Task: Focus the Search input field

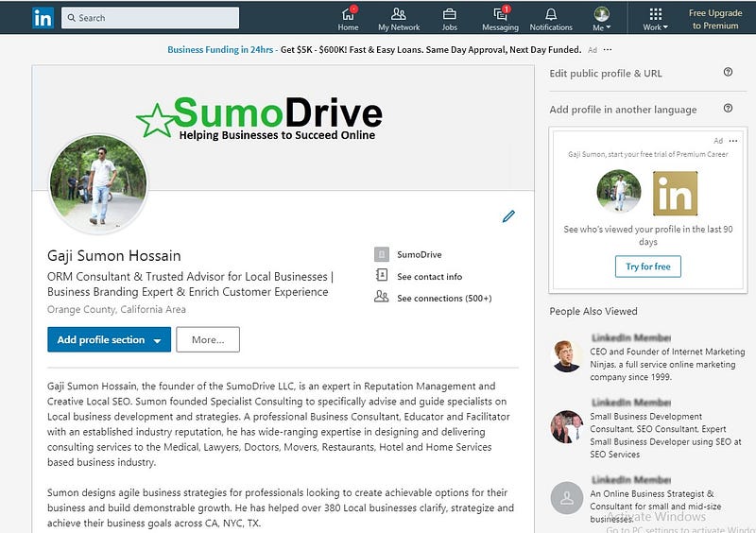Action: pos(150,18)
